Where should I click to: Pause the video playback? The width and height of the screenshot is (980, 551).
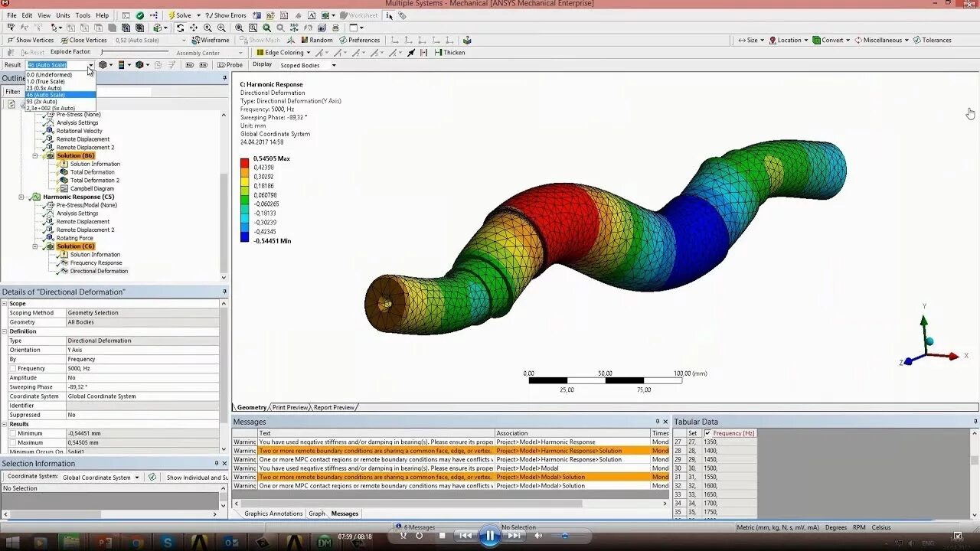(489, 536)
